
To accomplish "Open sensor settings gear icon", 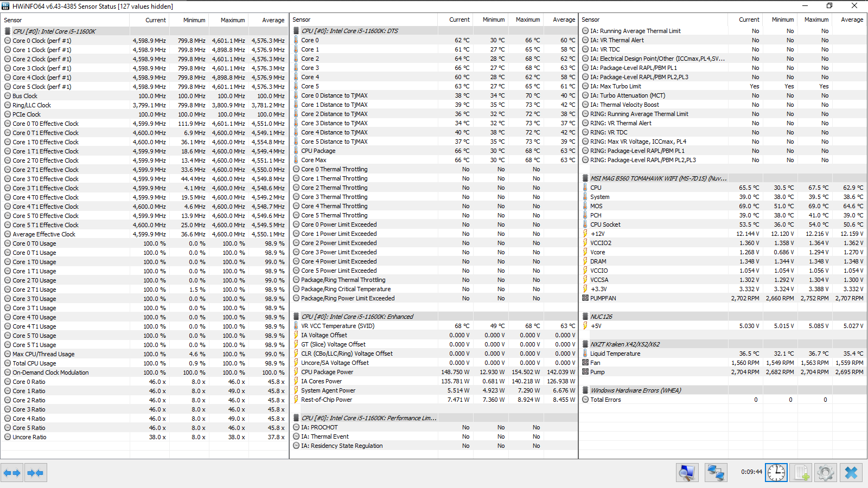I will pos(826,473).
